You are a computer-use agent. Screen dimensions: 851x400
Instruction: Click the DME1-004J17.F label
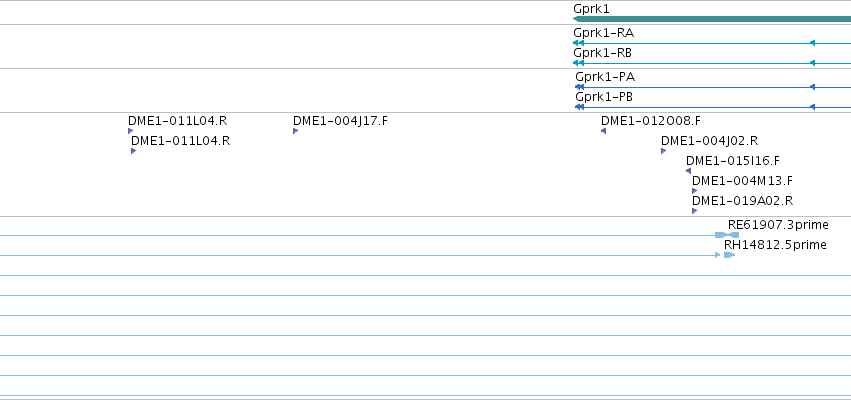340,120
